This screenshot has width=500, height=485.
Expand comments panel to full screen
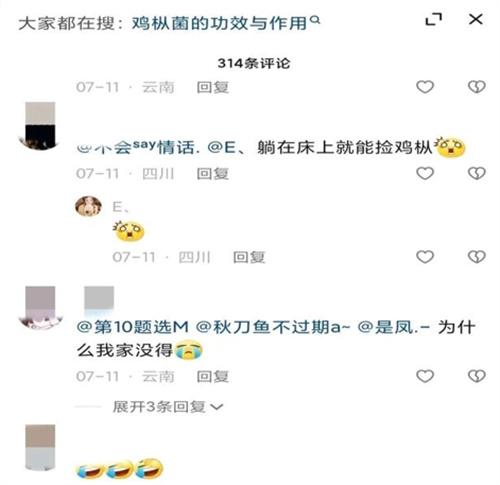pyautogui.click(x=434, y=19)
